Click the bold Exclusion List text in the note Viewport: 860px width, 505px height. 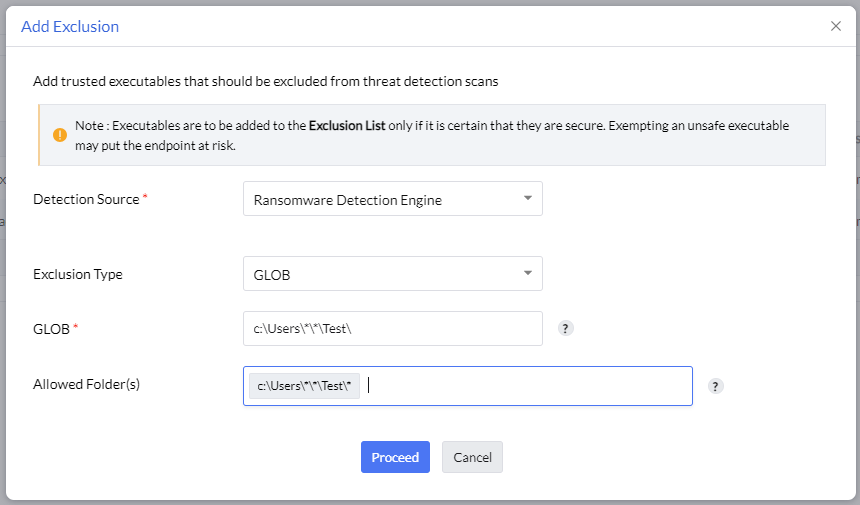346,126
